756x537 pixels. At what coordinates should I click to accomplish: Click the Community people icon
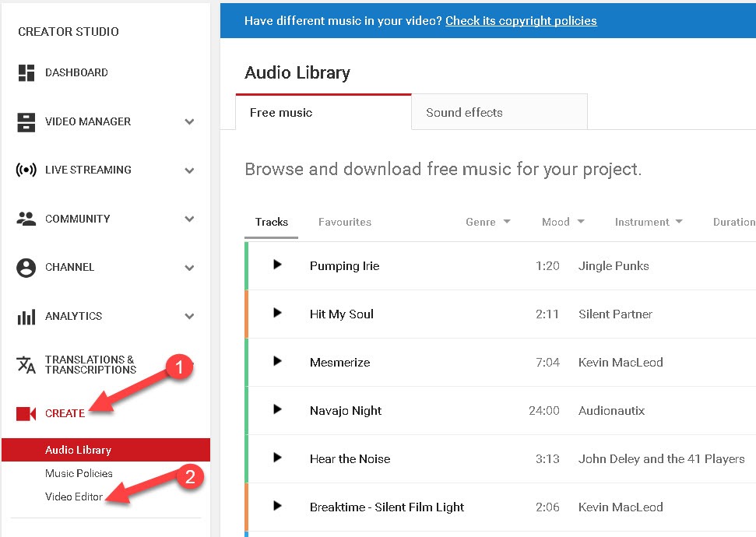pos(26,219)
